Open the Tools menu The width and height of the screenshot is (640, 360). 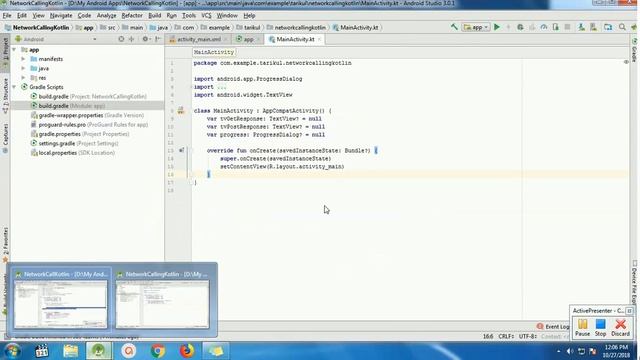click(x=189, y=16)
